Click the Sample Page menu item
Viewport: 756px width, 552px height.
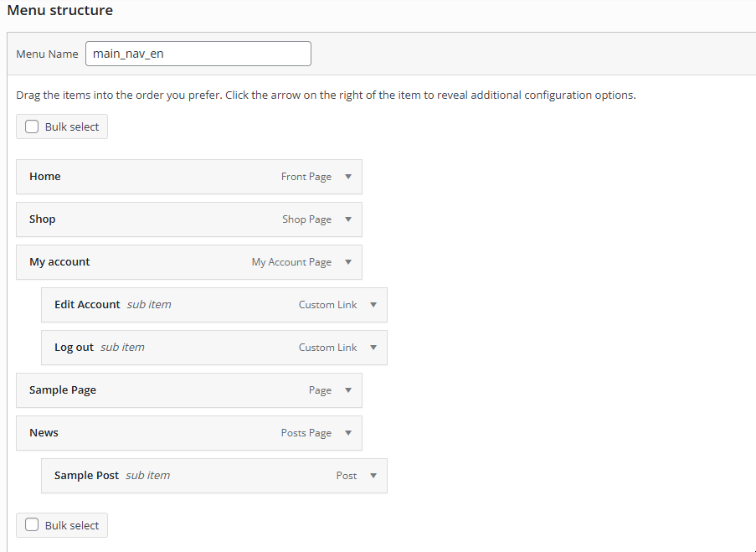pyautogui.click(x=64, y=390)
